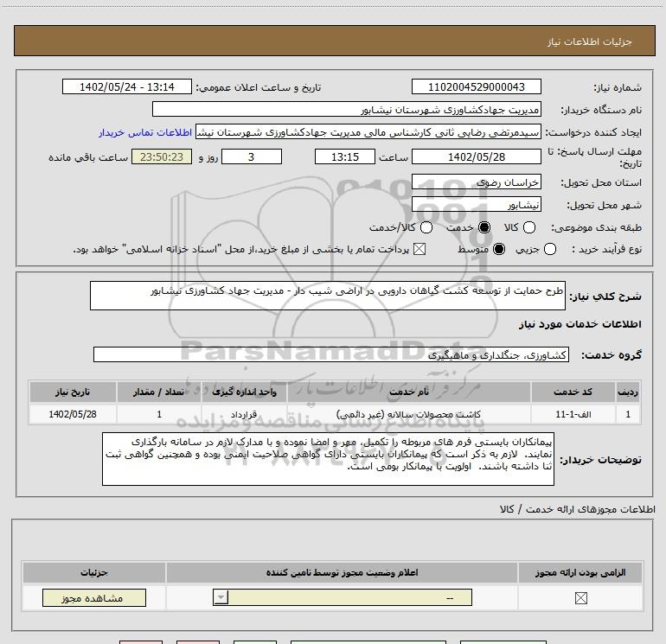Click the table date cell 1402/05/28
This screenshot has height=644, width=666.
click(x=73, y=414)
